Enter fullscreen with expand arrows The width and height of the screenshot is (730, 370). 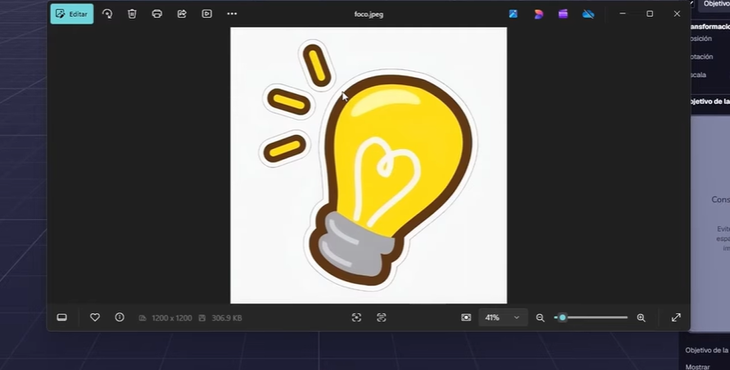[x=676, y=317]
